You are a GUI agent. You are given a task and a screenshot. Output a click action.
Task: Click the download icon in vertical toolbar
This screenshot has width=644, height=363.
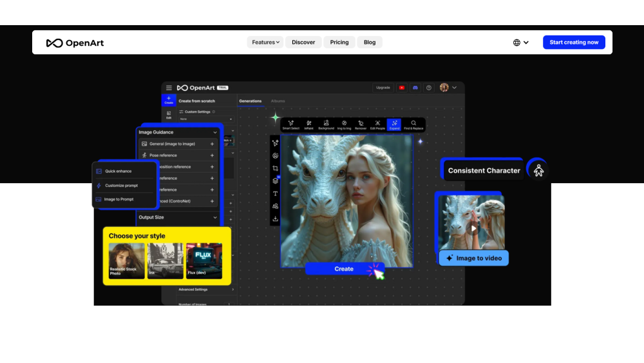275,219
